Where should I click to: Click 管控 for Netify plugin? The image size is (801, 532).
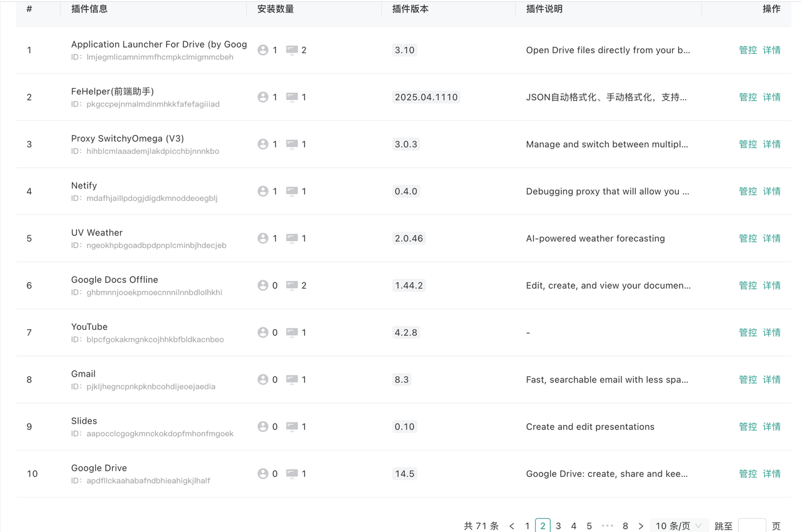point(748,192)
